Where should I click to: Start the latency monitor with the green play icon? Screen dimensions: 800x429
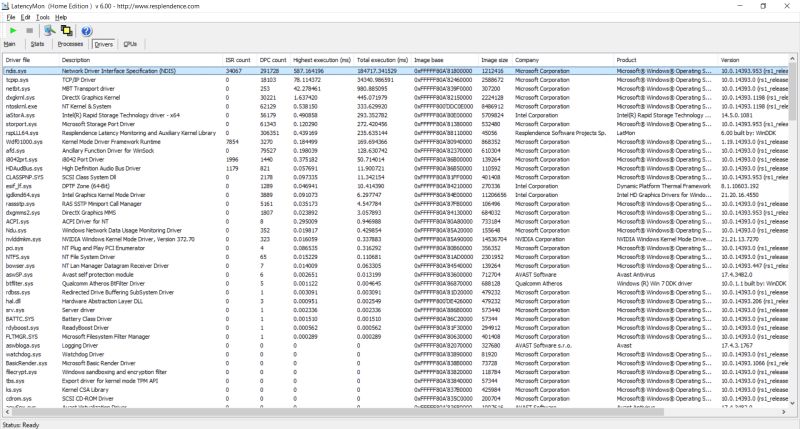tap(13, 31)
